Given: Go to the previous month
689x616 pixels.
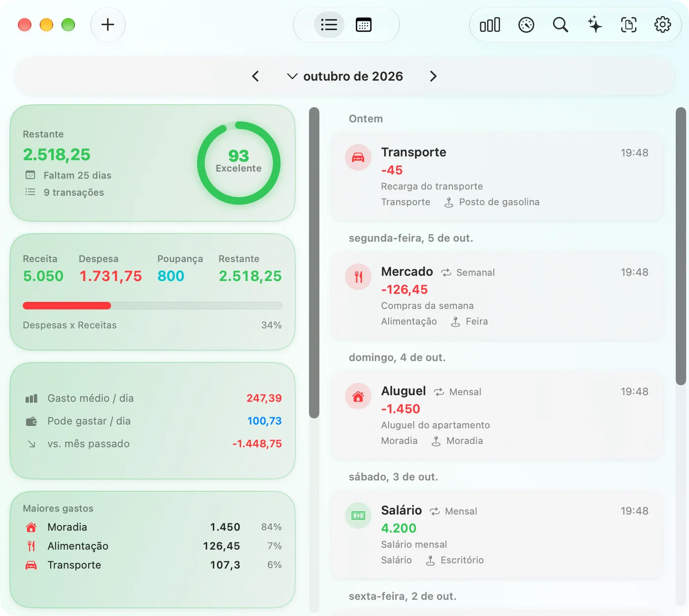Looking at the screenshot, I should tap(255, 76).
